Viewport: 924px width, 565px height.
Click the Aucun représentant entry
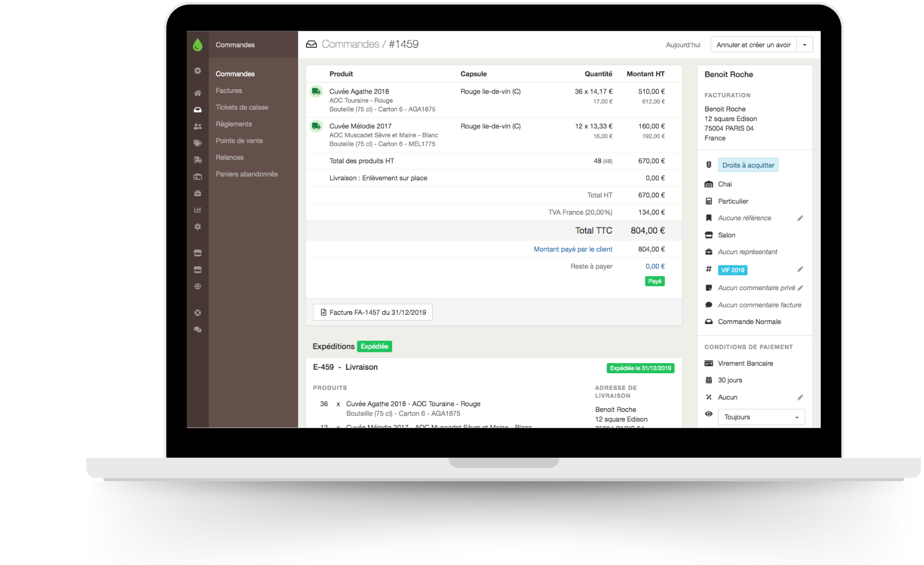click(x=747, y=252)
